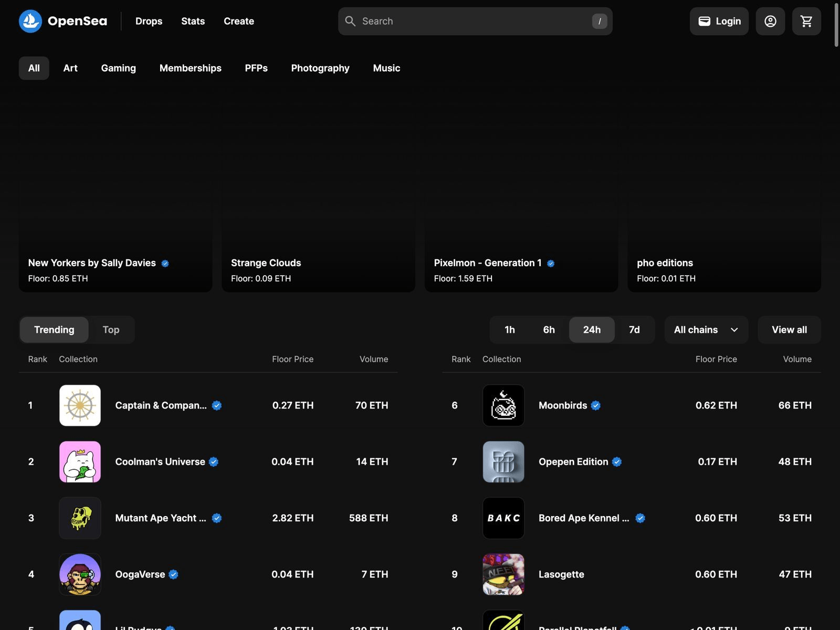
Task: Click Bored Ape Kennel verified badge
Action: [x=640, y=518]
